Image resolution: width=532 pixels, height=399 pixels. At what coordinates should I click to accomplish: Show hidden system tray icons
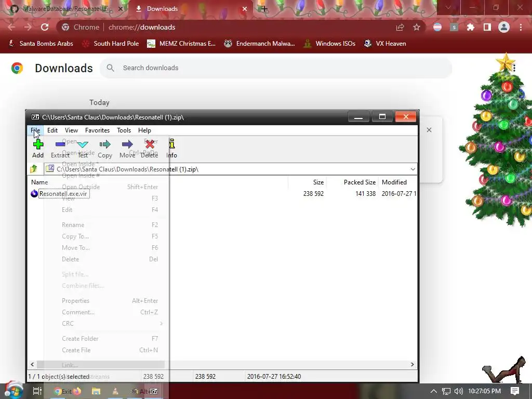[x=434, y=391]
